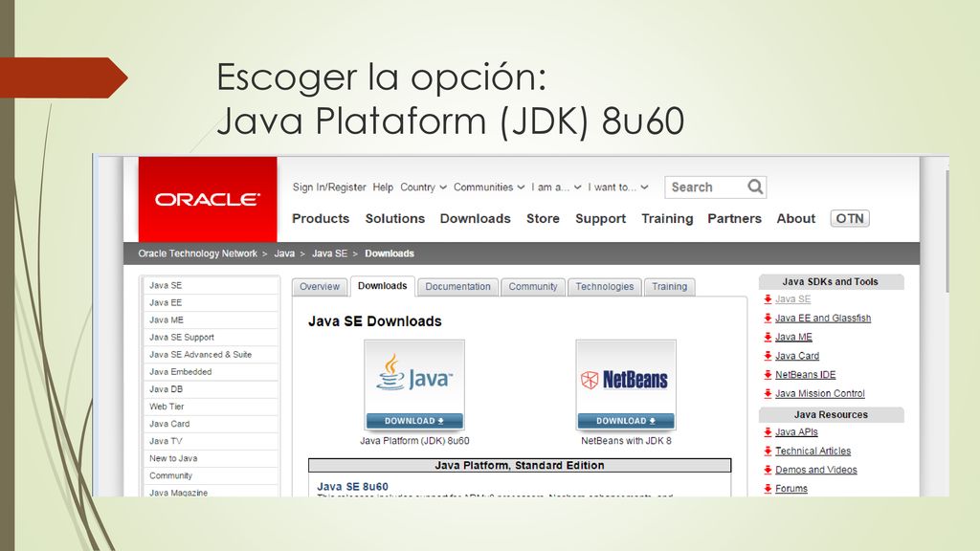Click the red arrow icon beside Java ME
The width and height of the screenshot is (980, 551).
click(x=768, y=337)
